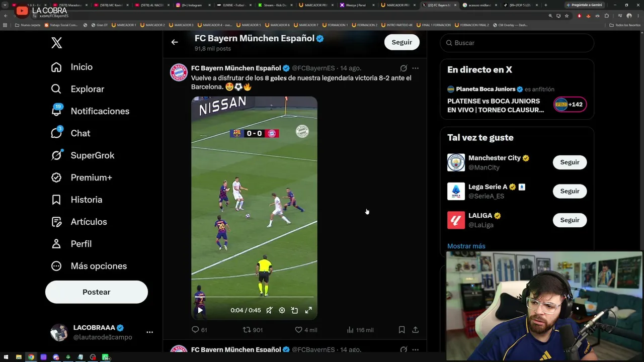Open Artículos in the sidebar

point(78,222)
